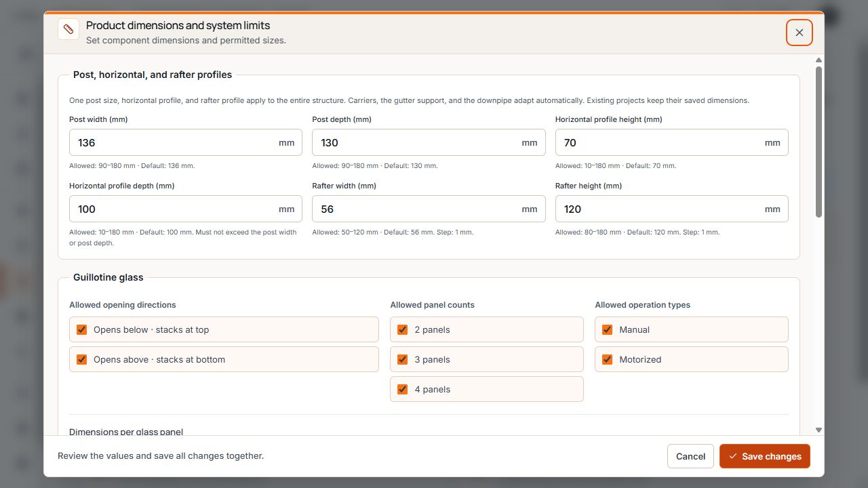Click the Post width input field
Viewport: 868px width, 488px height.
186,142
